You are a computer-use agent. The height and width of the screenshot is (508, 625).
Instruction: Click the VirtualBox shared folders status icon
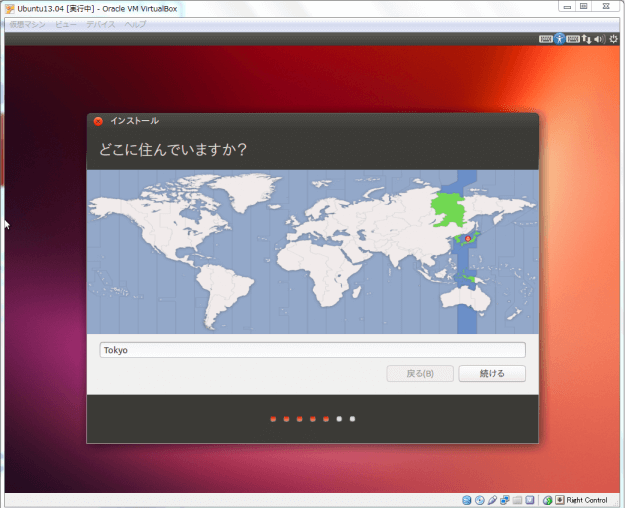(517, 499)
